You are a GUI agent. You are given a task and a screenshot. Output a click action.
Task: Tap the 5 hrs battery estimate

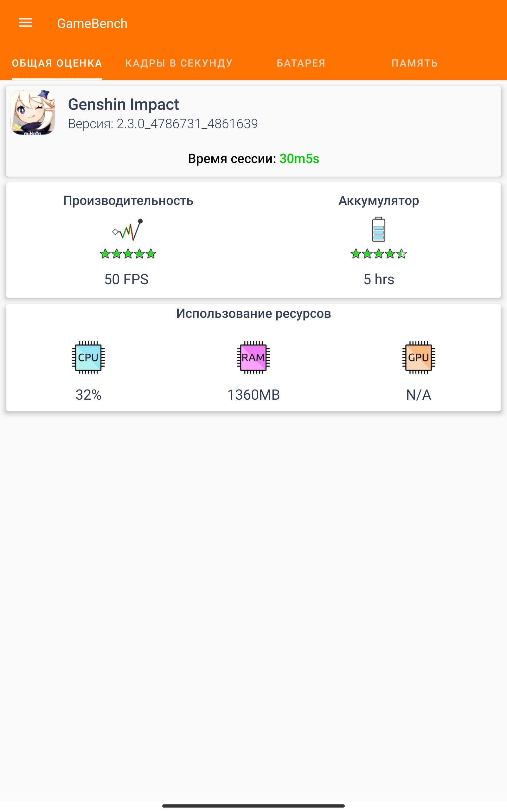click(379, 279)
